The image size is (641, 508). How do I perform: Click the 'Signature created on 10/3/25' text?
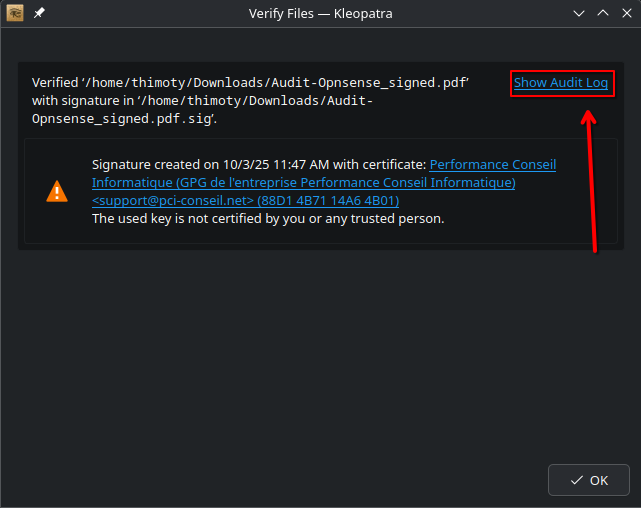tap(200, 165)
